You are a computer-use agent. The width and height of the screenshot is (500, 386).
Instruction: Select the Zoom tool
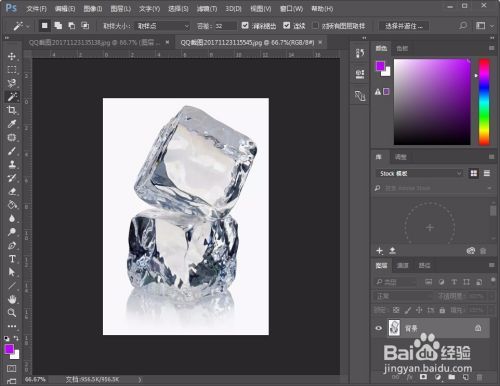12,312
